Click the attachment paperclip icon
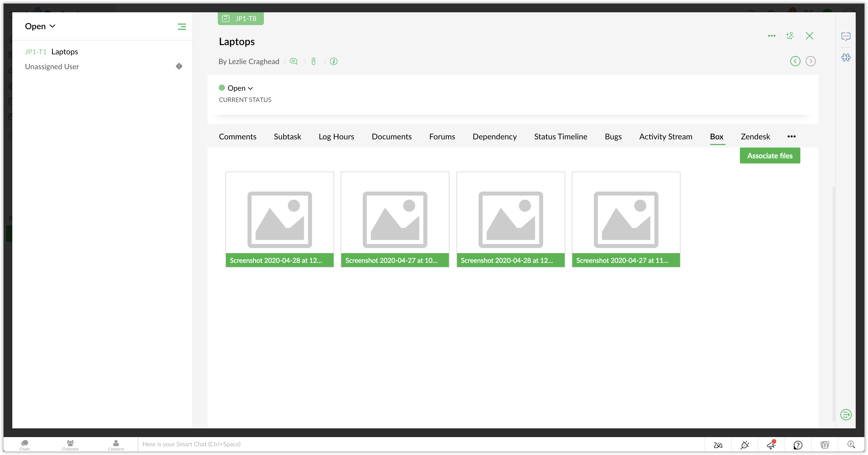 coord(313,61)
